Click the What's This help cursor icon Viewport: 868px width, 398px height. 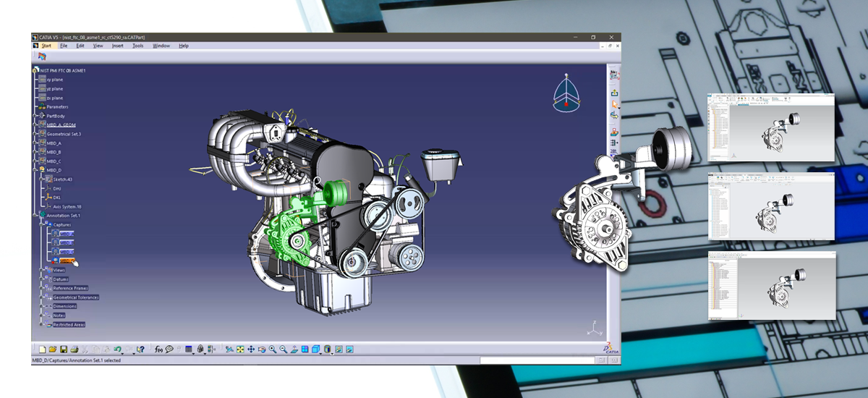pyautogui.click(x=140, y=350)
